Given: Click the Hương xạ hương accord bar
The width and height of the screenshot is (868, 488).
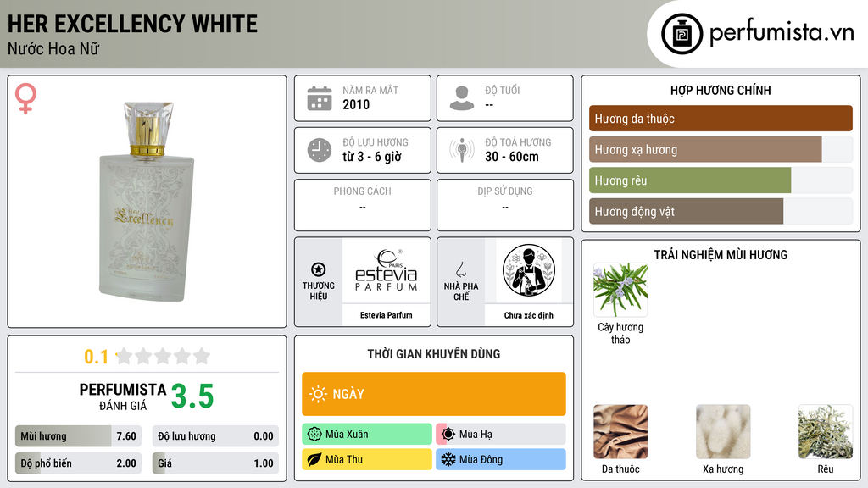Looking at the screenshot, I should point(721,149).
